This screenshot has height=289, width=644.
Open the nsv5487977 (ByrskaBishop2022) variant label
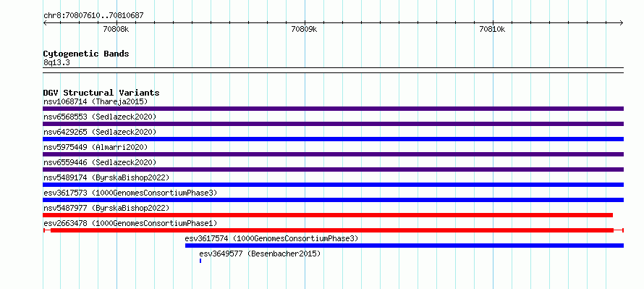106,208
